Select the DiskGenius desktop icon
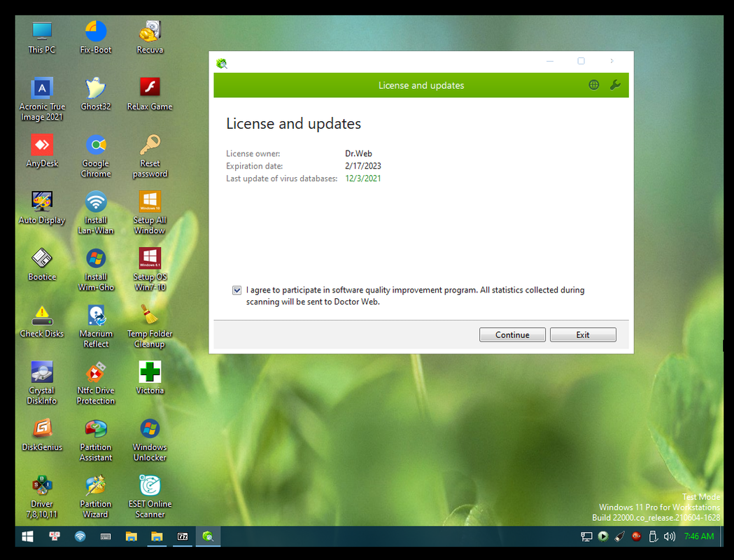 coord(42,435)
